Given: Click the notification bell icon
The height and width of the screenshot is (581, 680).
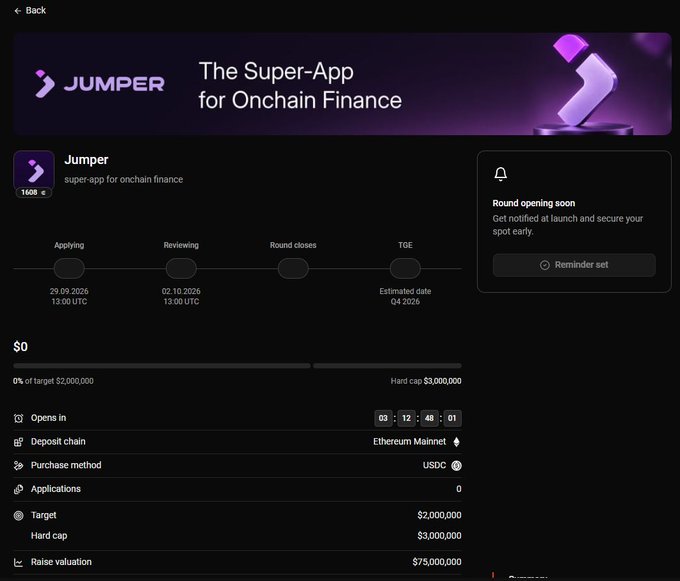Looking at the screenshot, I should coord(500,174).
